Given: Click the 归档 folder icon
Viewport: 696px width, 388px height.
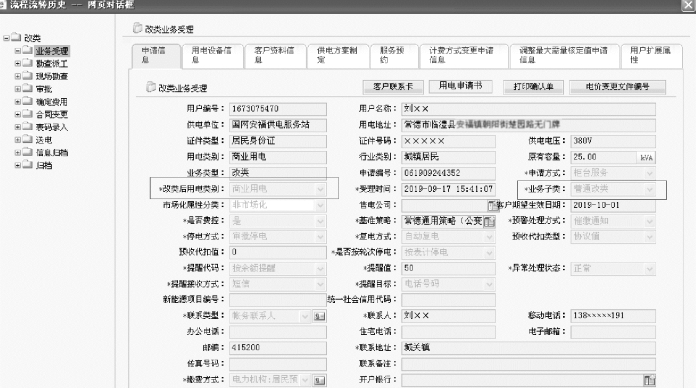Looking at the screenshot, I should point(28,165).
